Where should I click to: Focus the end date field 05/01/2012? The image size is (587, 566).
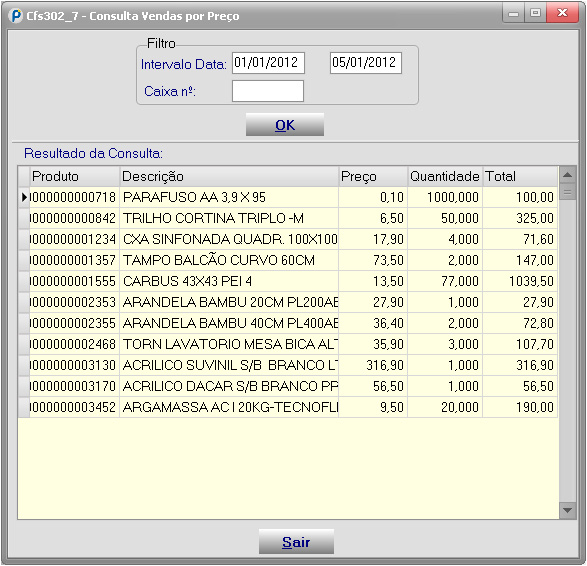click(366, 63)
